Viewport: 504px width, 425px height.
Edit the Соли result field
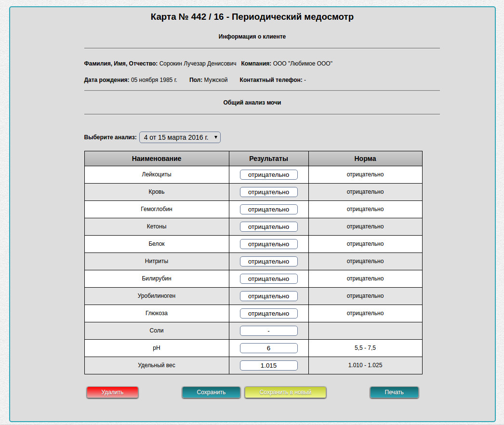tap(268, 331)
